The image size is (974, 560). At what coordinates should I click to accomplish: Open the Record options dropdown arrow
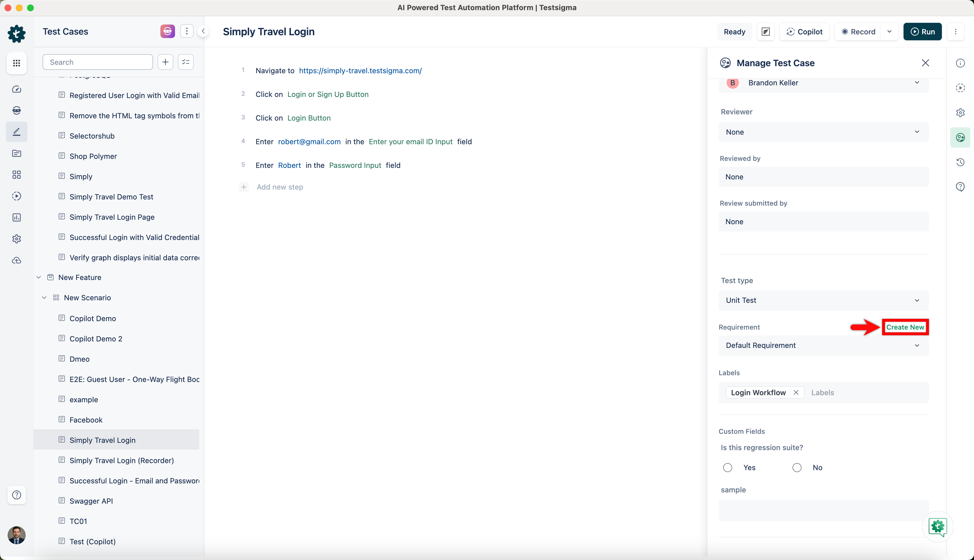pyautogui.click(x=889, y=32)
